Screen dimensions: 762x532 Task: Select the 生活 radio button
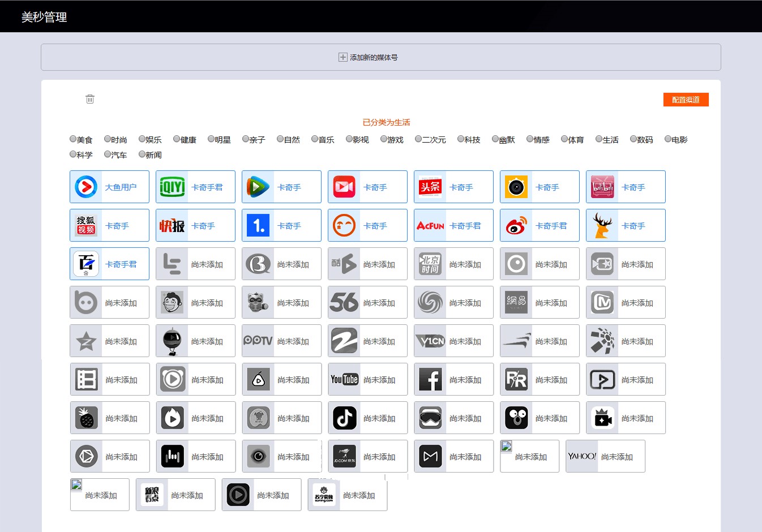pos(599,139)
